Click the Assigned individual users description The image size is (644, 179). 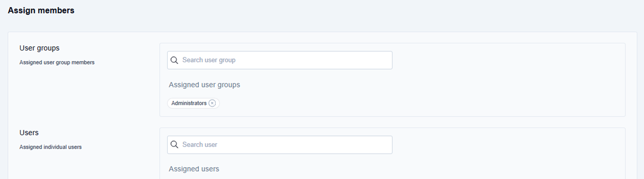pyautogui.click(x=51, y=147)
